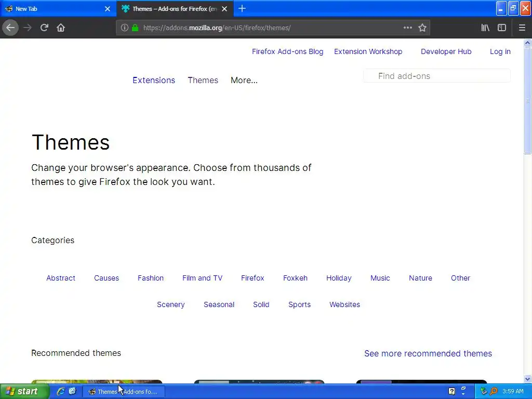
Task: Open the Windows start menu
Action: (24, 391)
